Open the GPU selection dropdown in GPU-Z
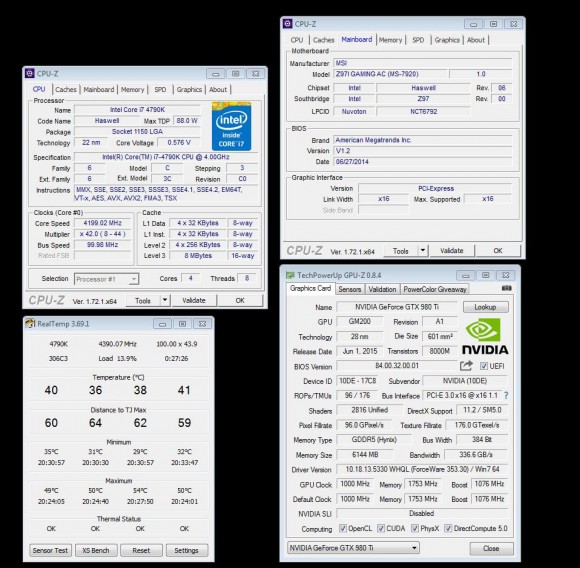This screenshot has width=580, height=568. point(353,548)
